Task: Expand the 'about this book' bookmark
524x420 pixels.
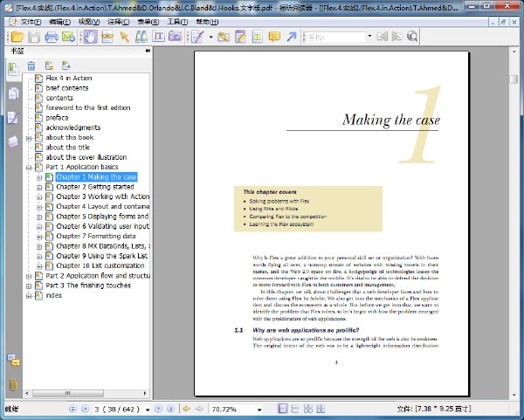Action: [29, 138]
